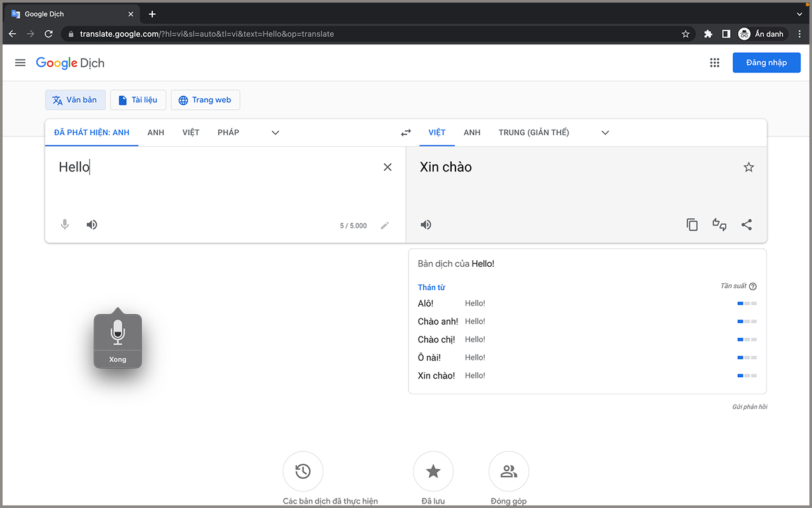Start voice input with microphone icon
The image size is (812, 508).
[65, 225]
